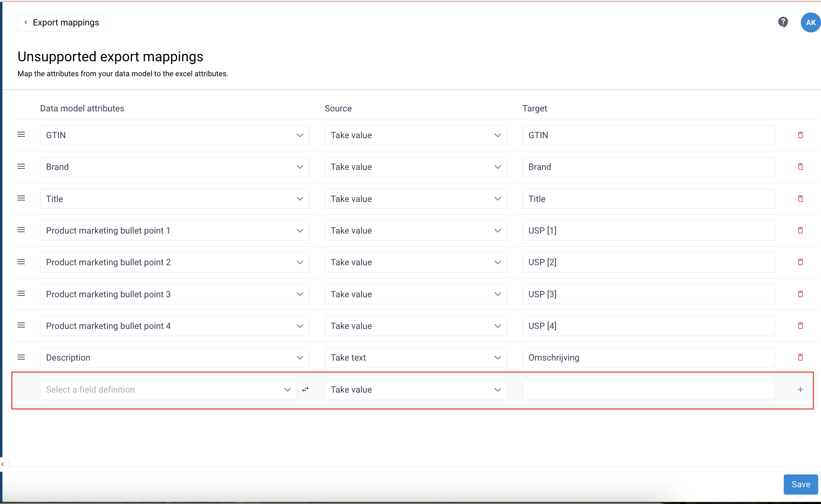Open data model attribute dropdown for GTIN

174,135
